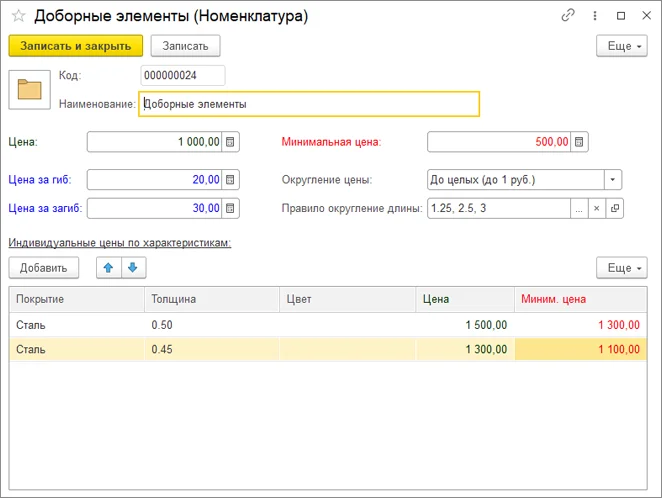Click Записать и закрыть button
The width and height of the screenshot is (662, 498).
coord(76,46)
